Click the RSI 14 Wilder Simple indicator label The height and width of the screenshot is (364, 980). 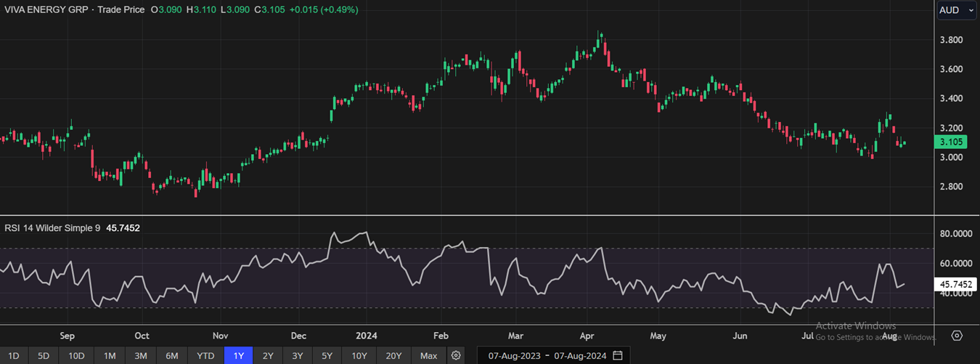pos(52,228)
